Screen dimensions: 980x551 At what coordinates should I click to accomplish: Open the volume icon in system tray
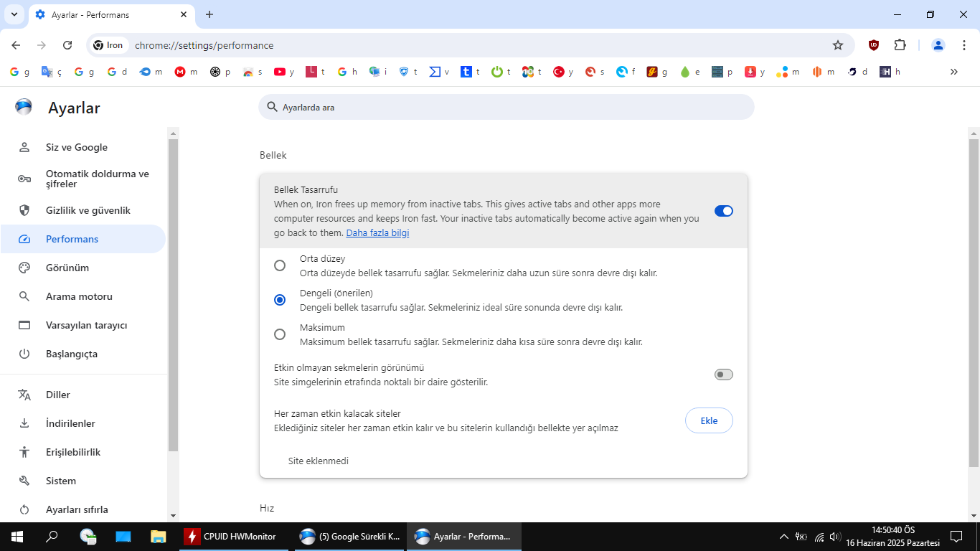pyautogui.click(x=834, y=537)
